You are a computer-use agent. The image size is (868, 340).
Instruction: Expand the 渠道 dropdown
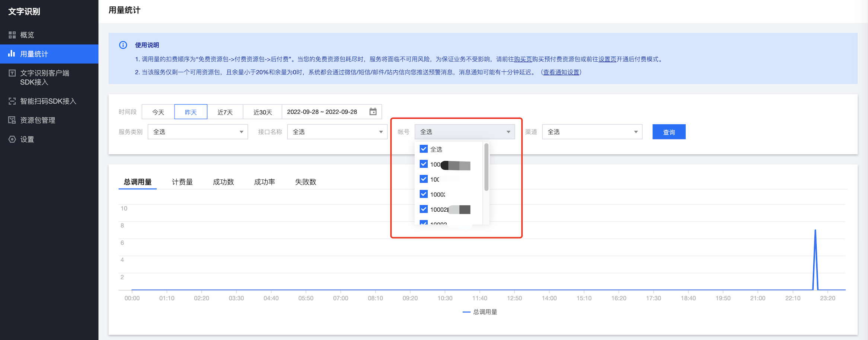(x=592, y=132)
